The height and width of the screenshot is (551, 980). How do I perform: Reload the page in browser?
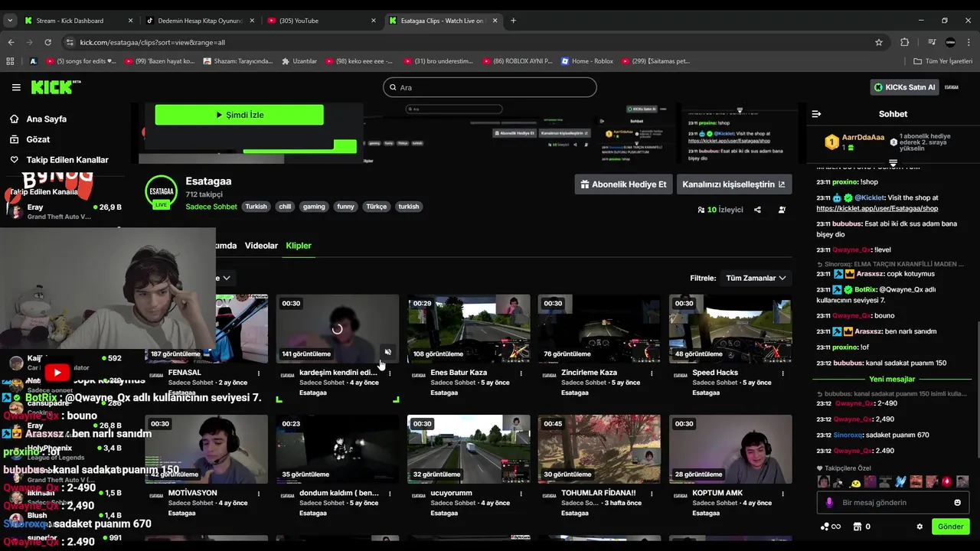pyautogui.click(x=47, y=42)
